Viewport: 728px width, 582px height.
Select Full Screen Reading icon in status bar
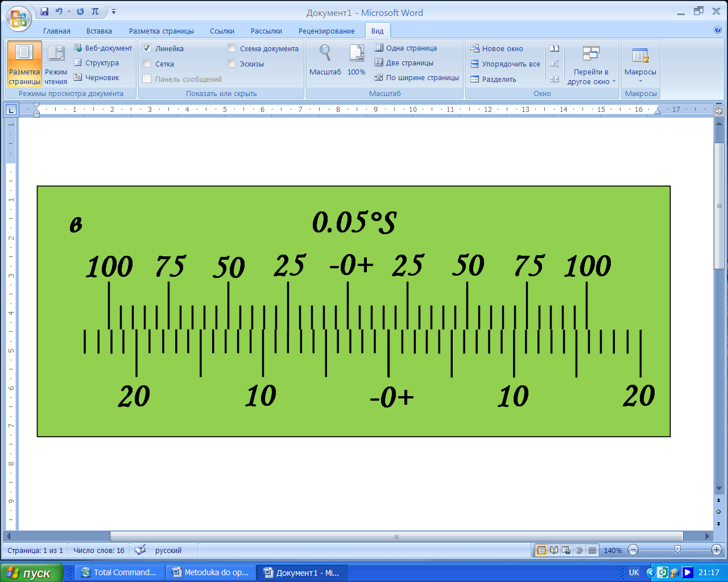pos(554,550)
